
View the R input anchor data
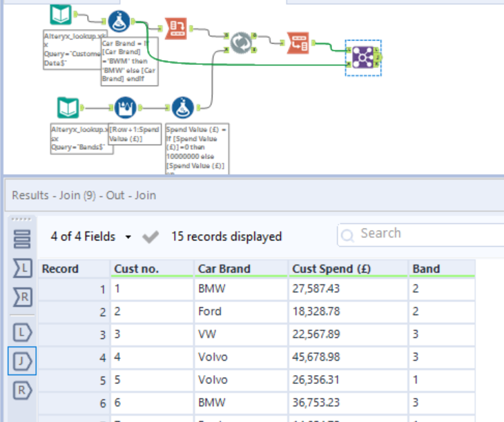(x=22, y=298)
